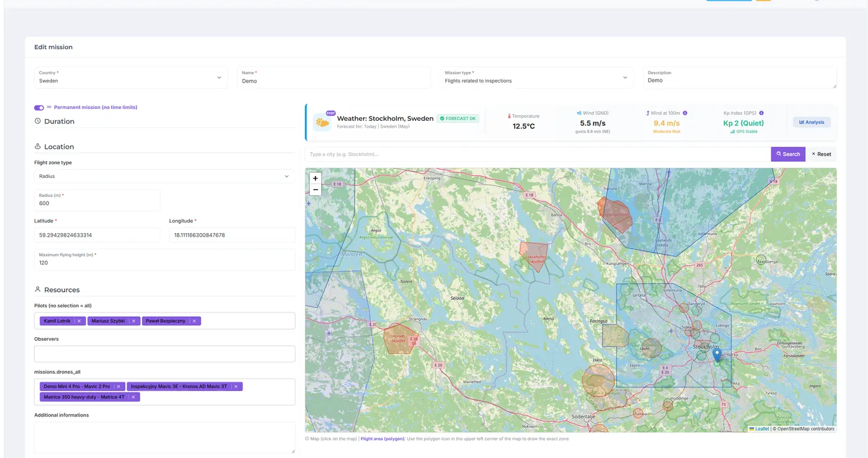Focus the city search input
The width and height of the screenshot is (868, 458).
tap(538, 154)
